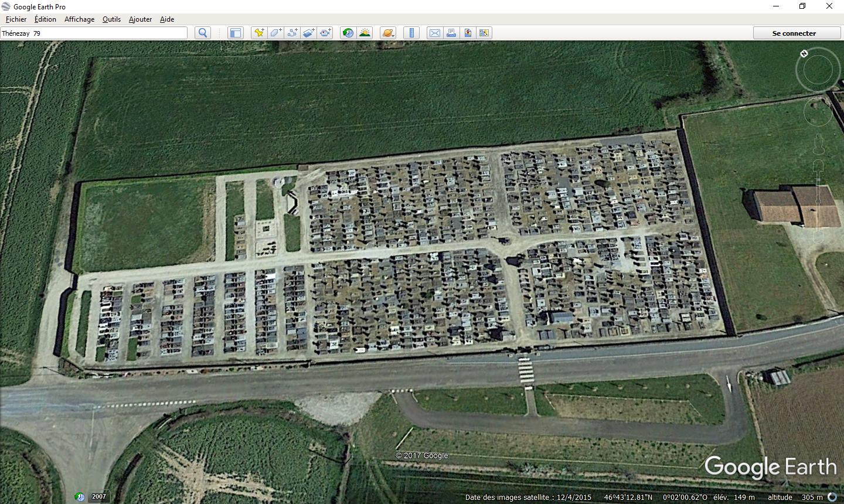Open the Ajouter menu
The image size is (844, 504).
click(140, 19)
